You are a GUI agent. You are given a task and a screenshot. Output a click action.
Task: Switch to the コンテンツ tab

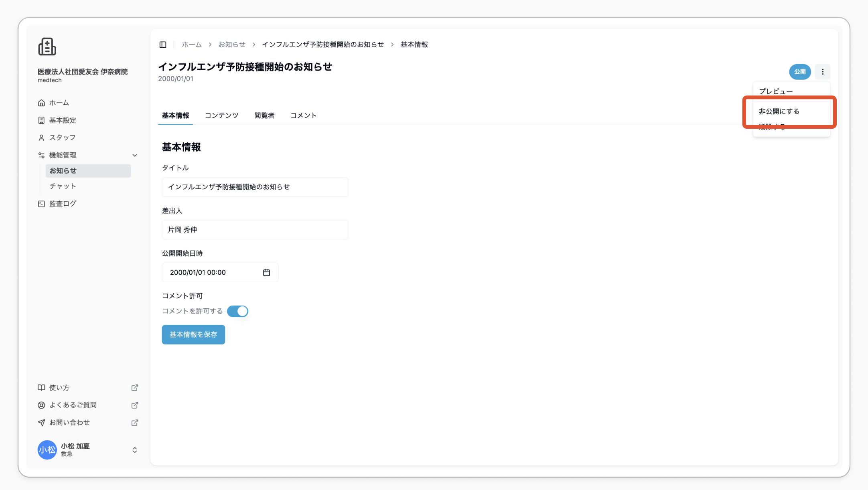point(221,115)
